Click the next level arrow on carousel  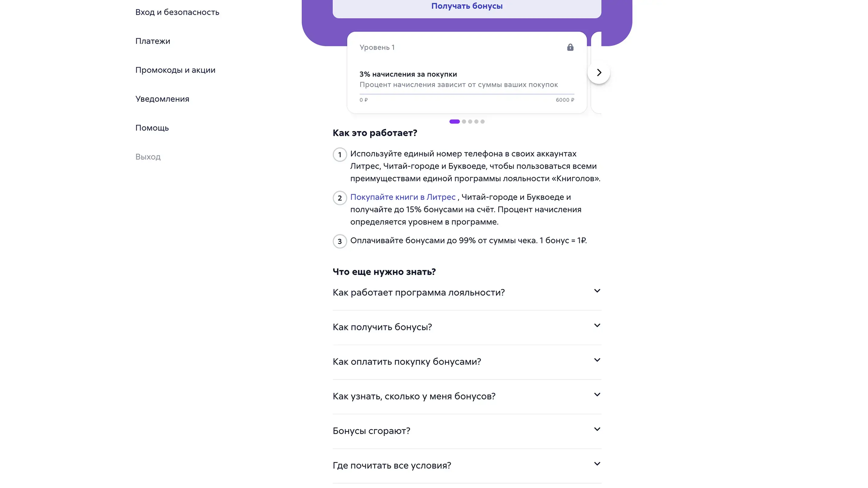tap(599, 72)
